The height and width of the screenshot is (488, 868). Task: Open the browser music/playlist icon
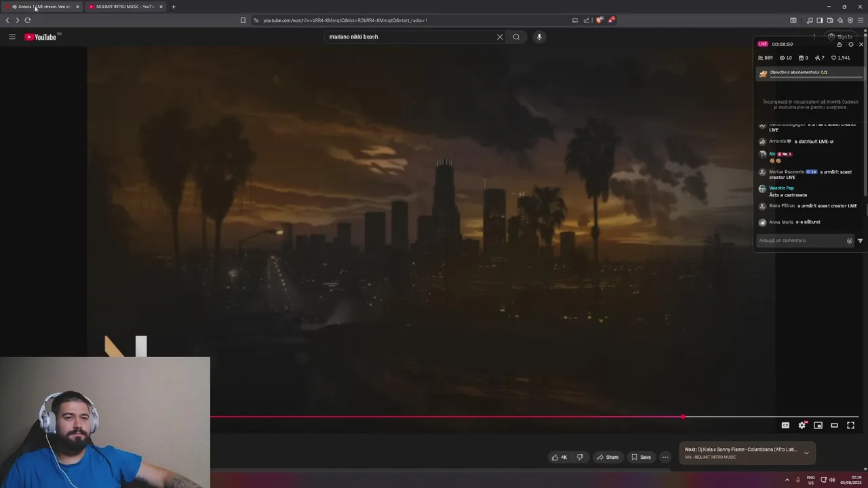tap(810, 20)
